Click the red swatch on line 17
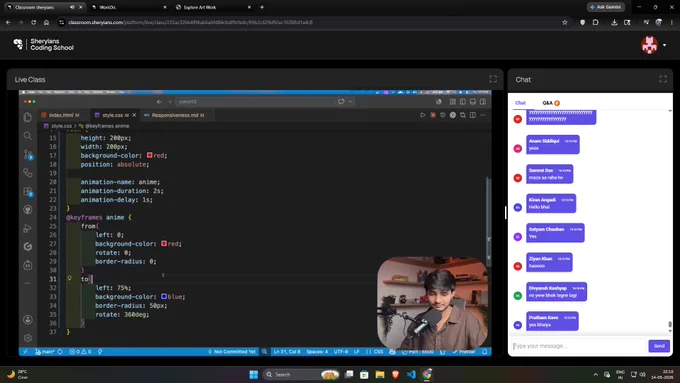 150,155
